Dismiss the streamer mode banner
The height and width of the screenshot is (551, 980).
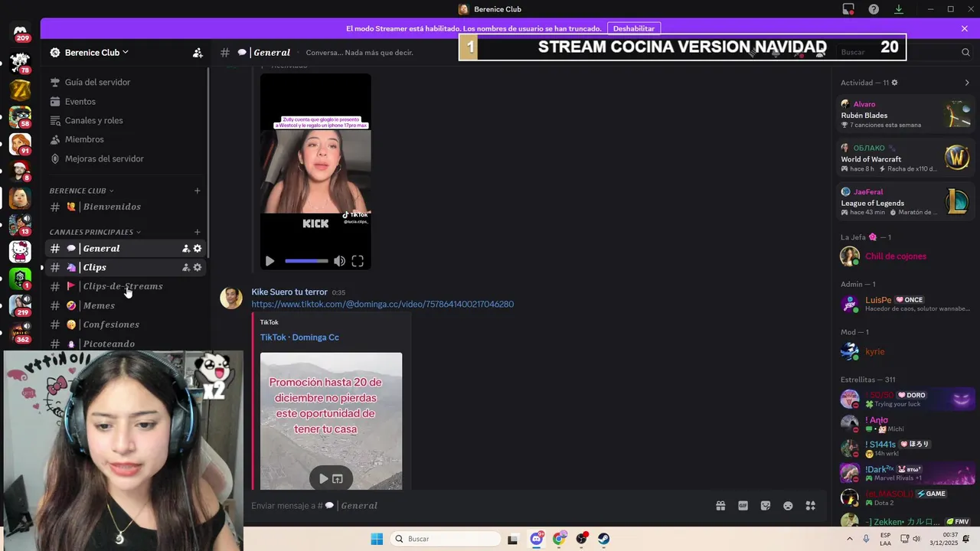pos(965,28)
